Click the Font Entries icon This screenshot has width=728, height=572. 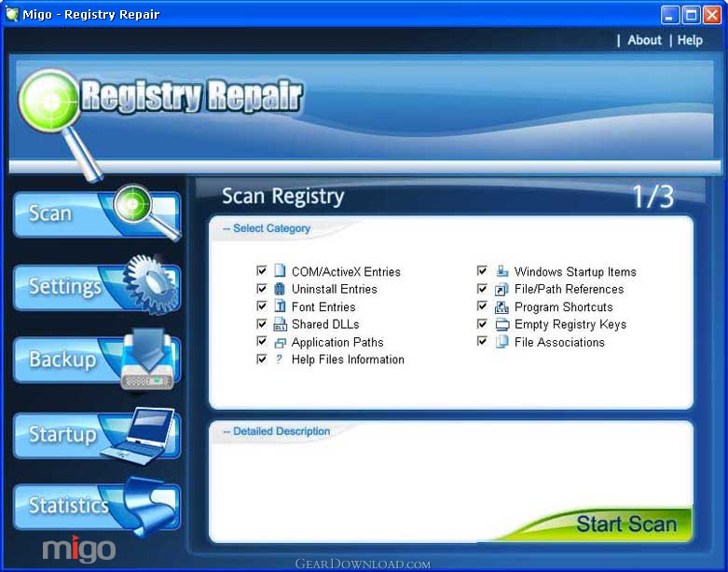coord(280,306)
